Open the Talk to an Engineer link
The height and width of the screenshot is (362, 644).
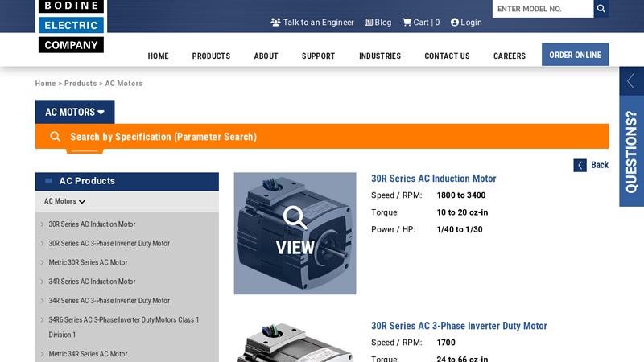(x=312, y=23)
